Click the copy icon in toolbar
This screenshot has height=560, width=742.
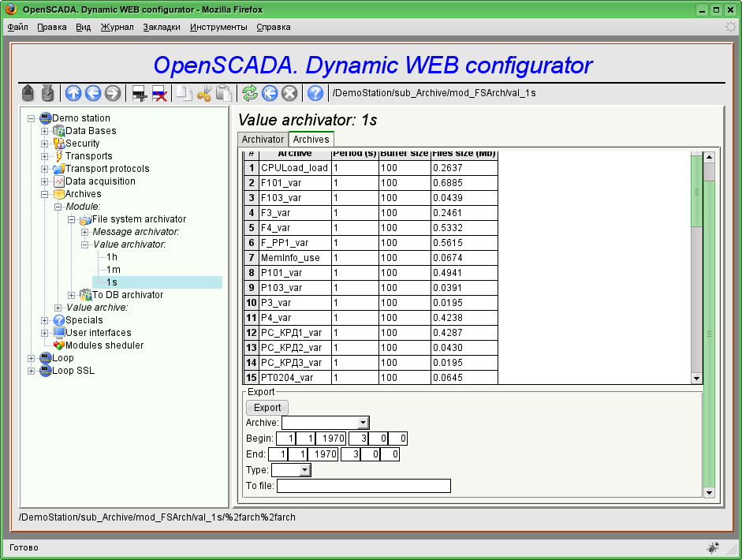[x=184, y=93]
